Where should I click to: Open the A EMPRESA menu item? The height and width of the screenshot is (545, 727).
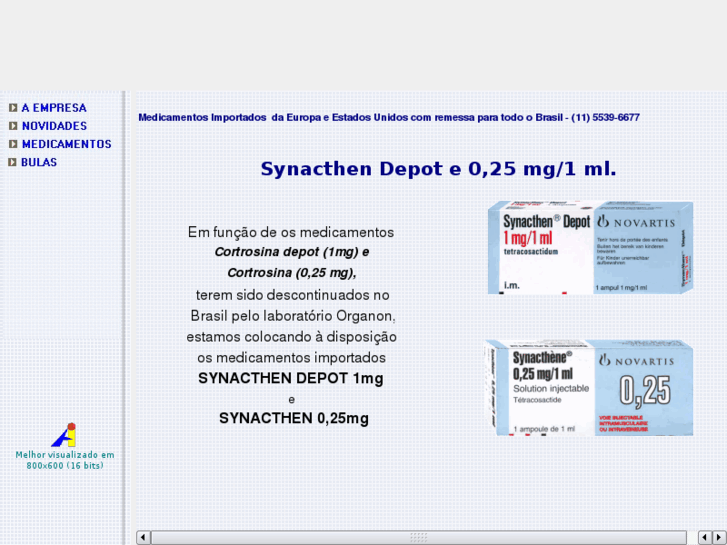[54, 108]
